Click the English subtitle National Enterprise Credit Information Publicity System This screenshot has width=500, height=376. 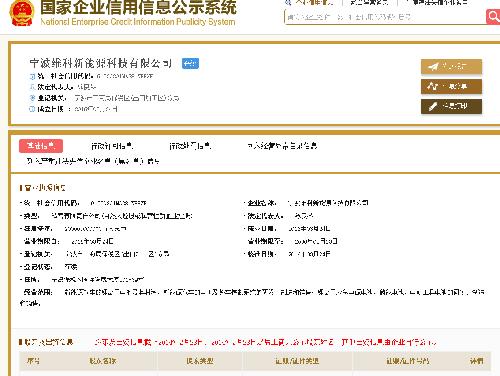(x=138, y=22)
